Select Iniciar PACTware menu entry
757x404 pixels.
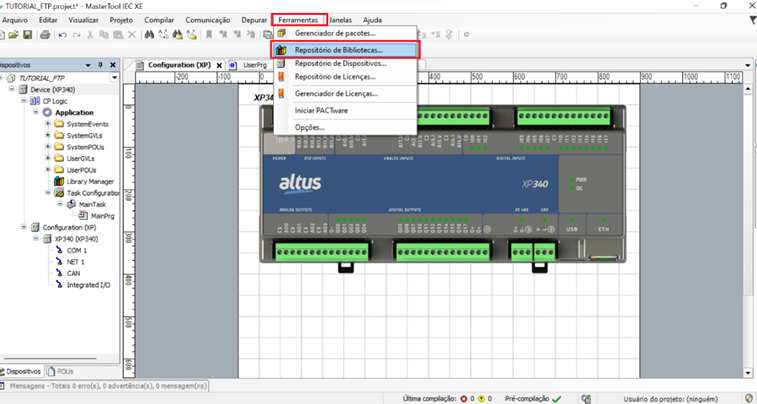pos(345,111)
